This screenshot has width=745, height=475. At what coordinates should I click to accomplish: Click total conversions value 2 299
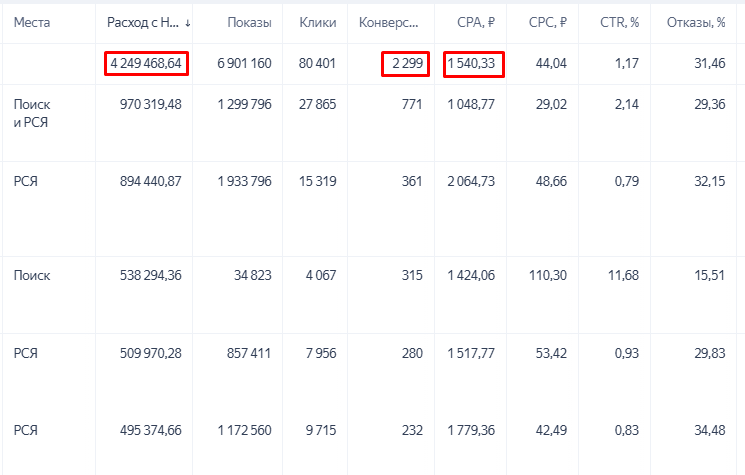tap(407, 64)
